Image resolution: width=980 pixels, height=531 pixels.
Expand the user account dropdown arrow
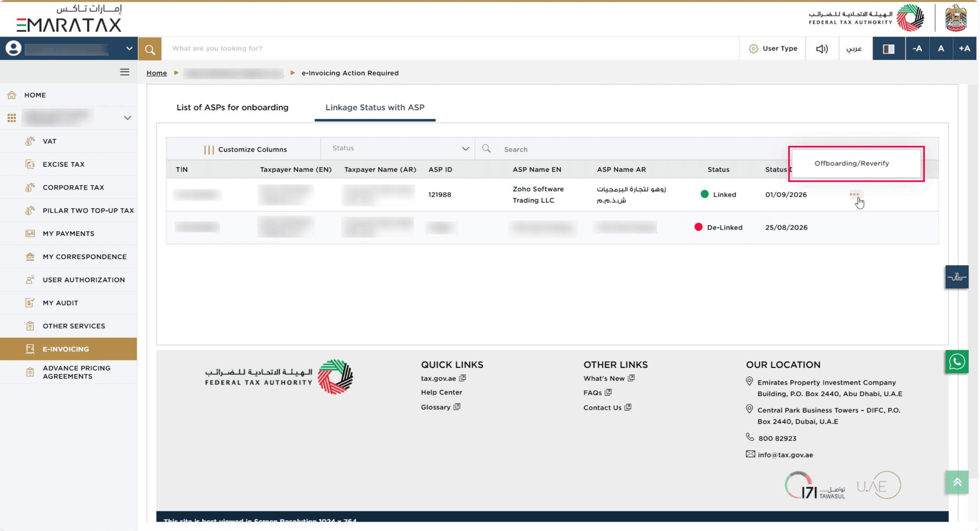click(129, 49)
